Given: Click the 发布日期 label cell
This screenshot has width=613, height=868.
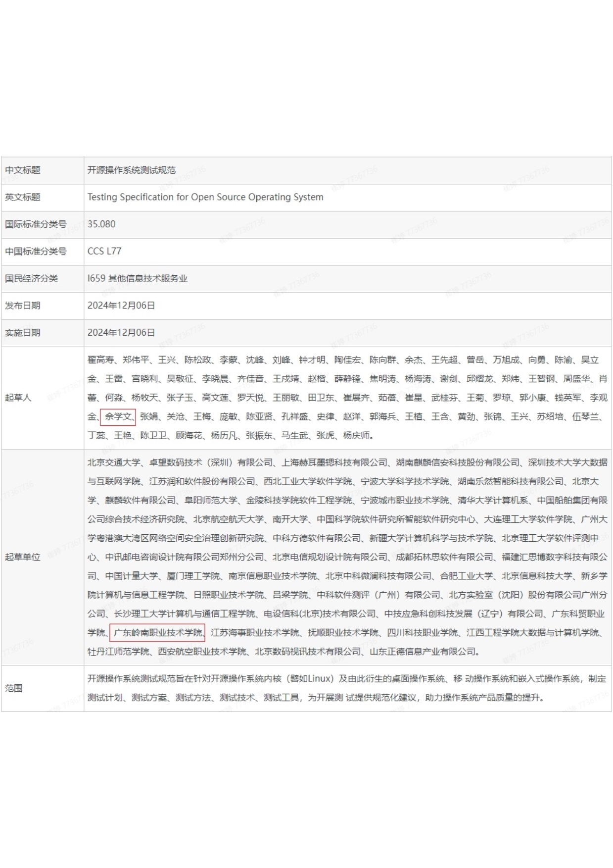Looking at the screenshot, I should 23,306.
